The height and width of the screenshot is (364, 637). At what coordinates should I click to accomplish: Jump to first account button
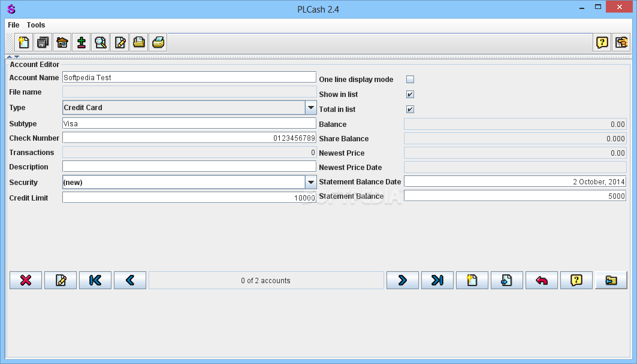pos(95,280)
